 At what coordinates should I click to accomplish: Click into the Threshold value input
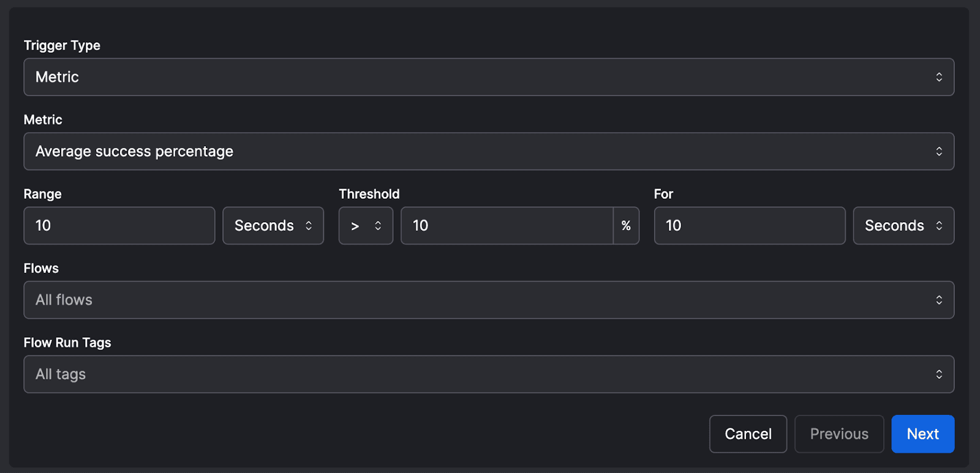(x=507, y=226)
